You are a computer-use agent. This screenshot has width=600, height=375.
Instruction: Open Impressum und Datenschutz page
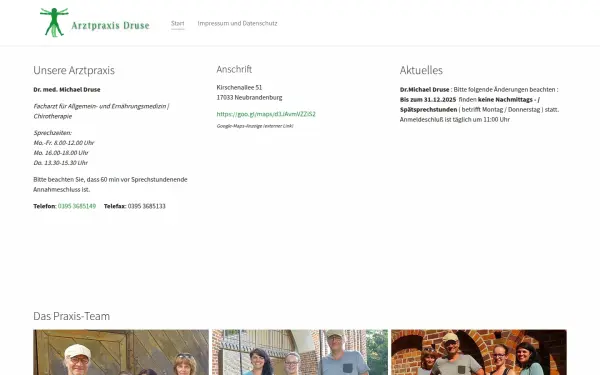click(237, 23)
